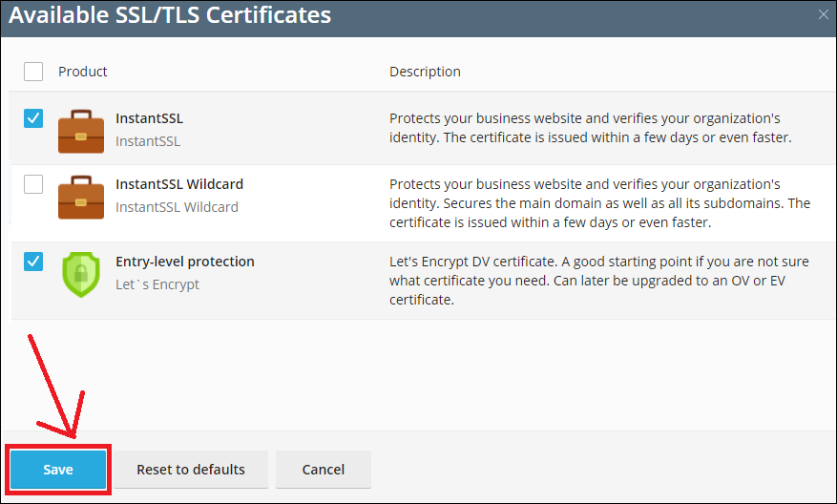The width and height of the screenshot is (837, 504).
Task: Enable the InstantSSL Wildcard checkbox
Action: tap(33, 184)
